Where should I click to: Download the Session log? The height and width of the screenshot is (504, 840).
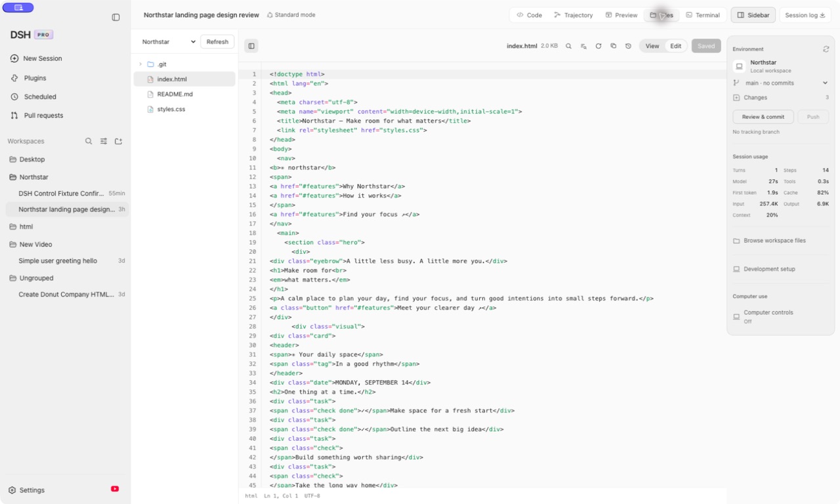pos(805,15)
